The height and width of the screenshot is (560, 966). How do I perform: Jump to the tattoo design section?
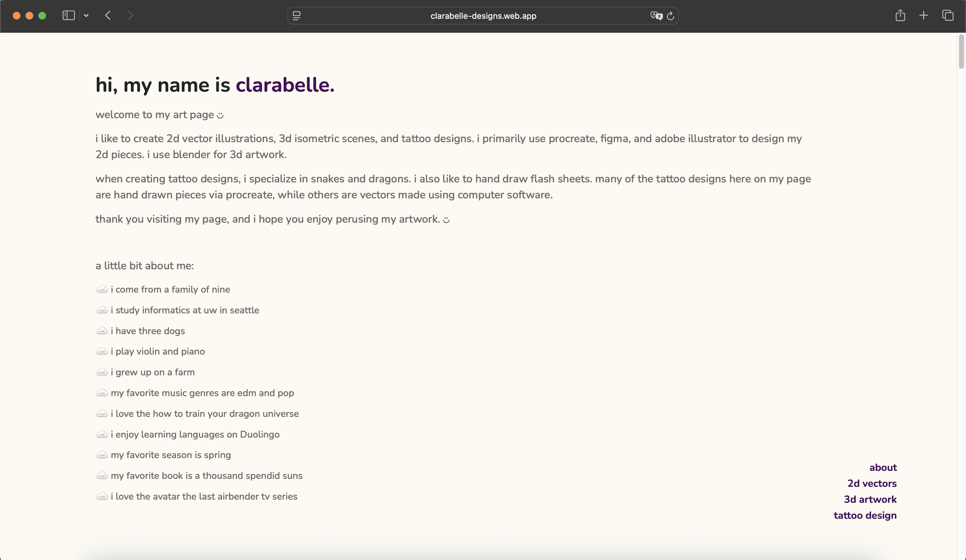coord(865,515)
